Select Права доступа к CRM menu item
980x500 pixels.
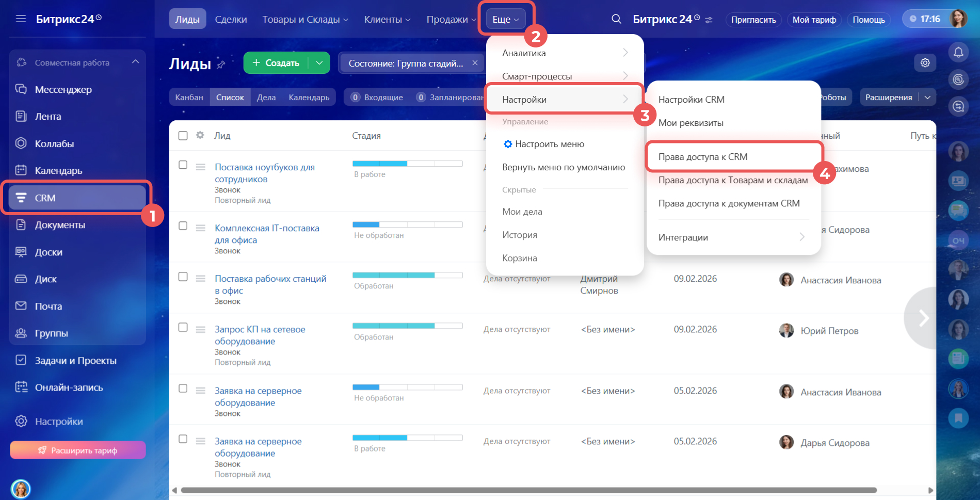click(702, 157)
